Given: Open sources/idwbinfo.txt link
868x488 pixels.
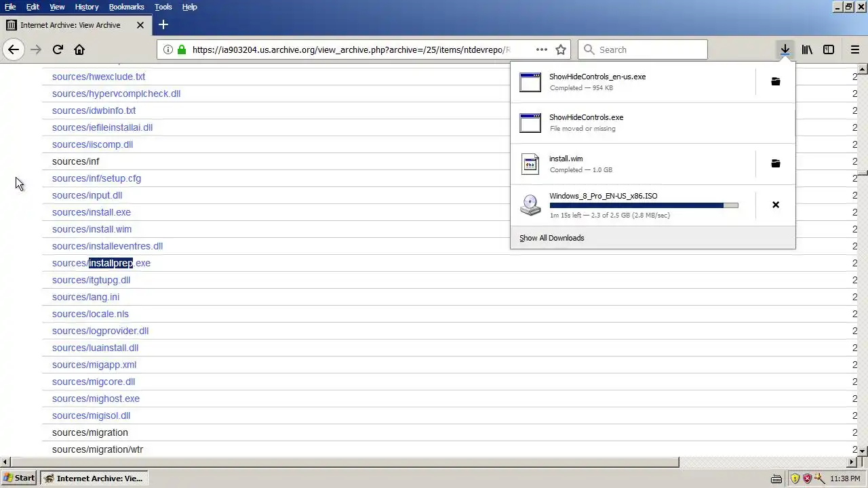Looking at the screenshot, I should [94, 110].
